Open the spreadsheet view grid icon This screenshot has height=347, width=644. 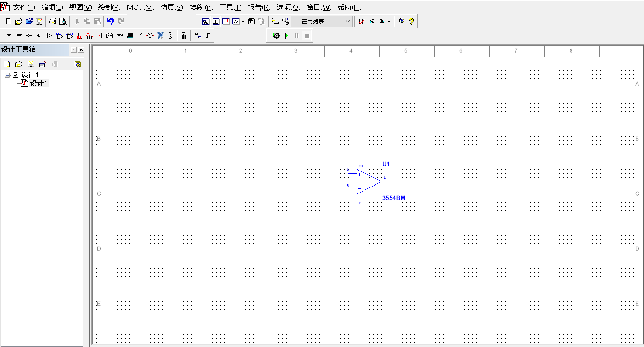[x=216, y=21]
